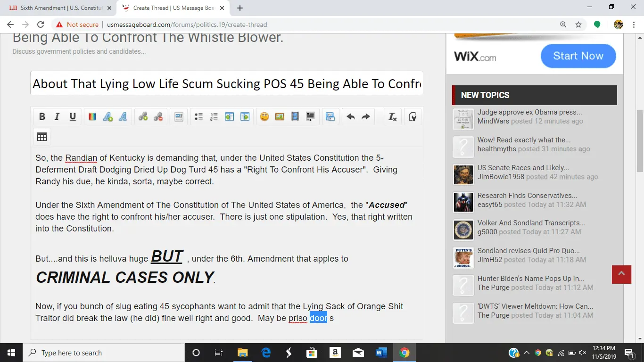This screenshot has height=362, width=644.
Task: Click the thread title input field
Action: (226, 84)
